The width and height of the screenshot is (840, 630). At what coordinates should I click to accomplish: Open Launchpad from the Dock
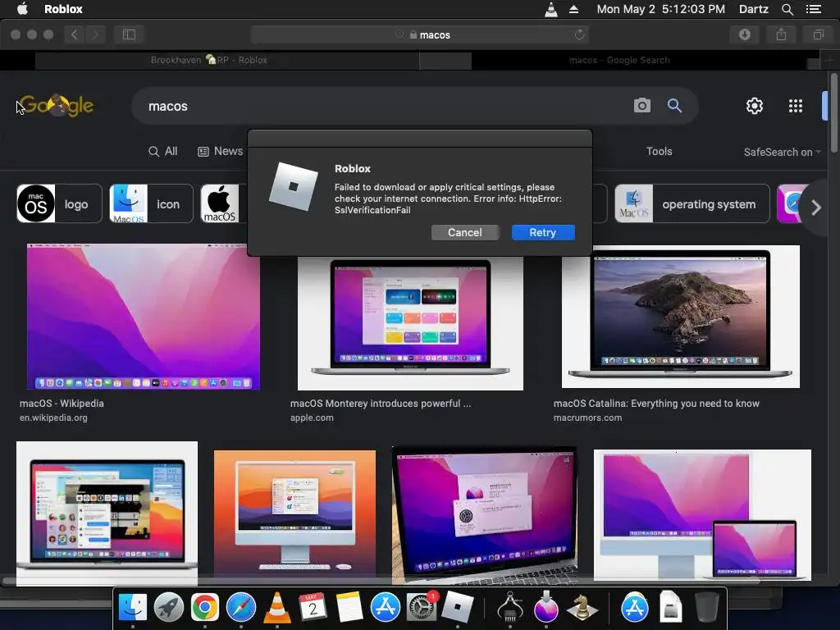point(169,608)
